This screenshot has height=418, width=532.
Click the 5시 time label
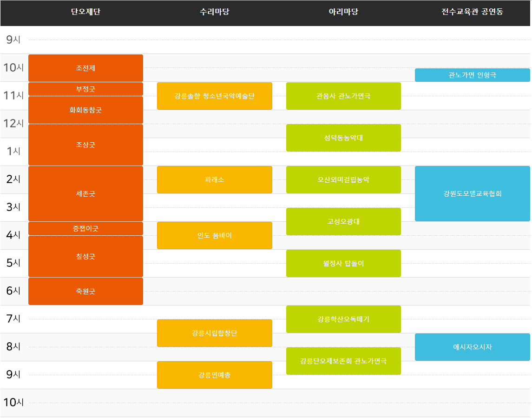click(x=13, y=263)
